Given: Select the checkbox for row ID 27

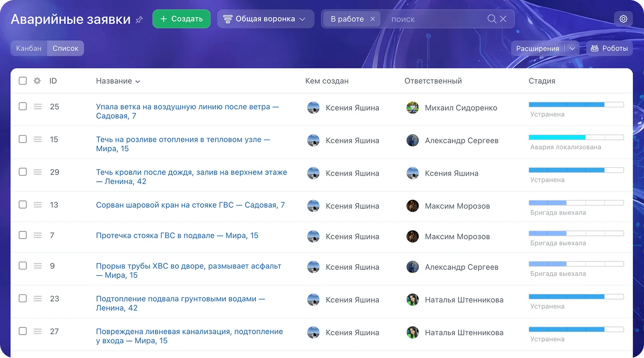Looking at the screenshot, I should tap(23, 331).
